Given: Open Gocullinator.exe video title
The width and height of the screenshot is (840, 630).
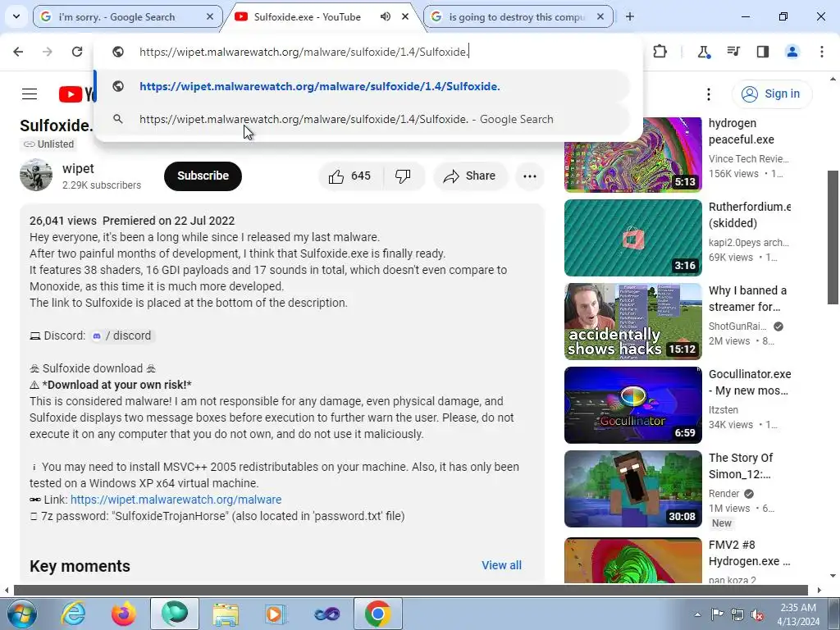Looking at the screenshot, I should point(750,382).
